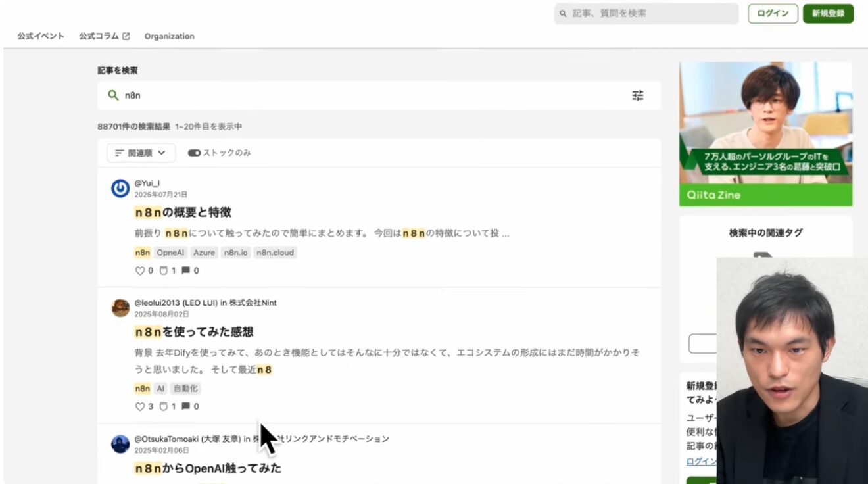Click the stock icon on n8nの概要と特徴 article
Image resolution: width=868 pixels, height=484 pixels.
(164, 270)
